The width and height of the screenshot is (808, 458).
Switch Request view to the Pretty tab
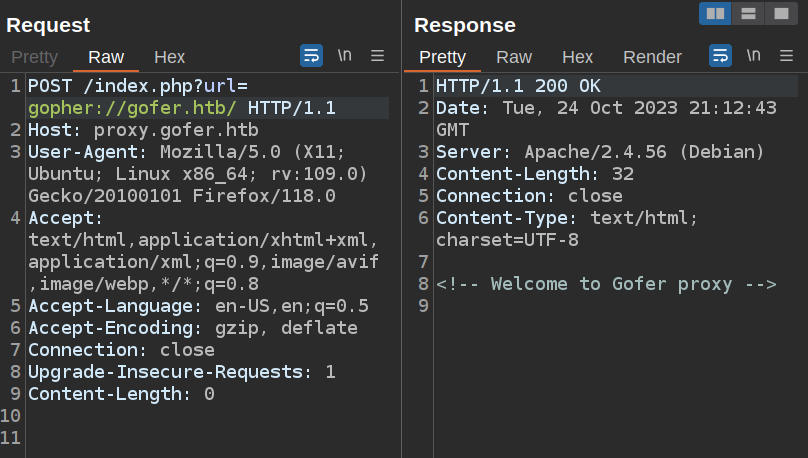34,57
